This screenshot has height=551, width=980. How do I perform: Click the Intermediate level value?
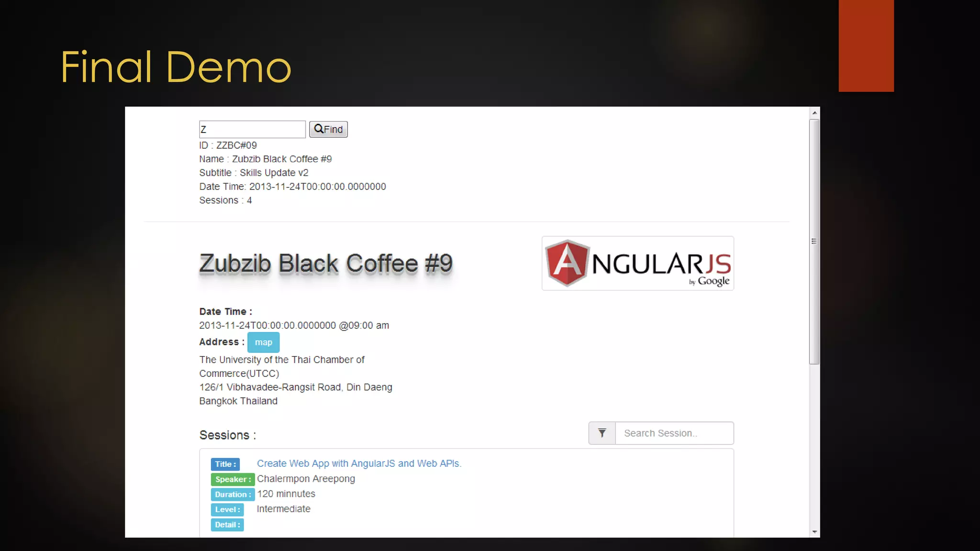283,509
